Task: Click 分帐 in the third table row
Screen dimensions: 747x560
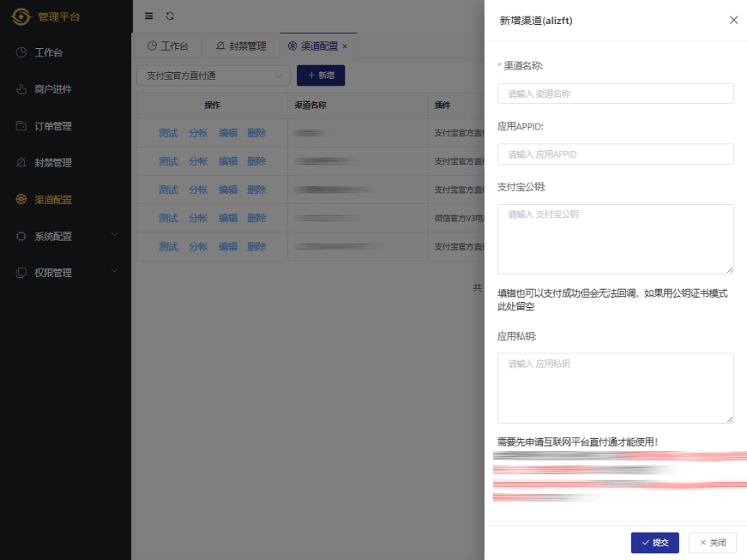Action: point(198,189)
